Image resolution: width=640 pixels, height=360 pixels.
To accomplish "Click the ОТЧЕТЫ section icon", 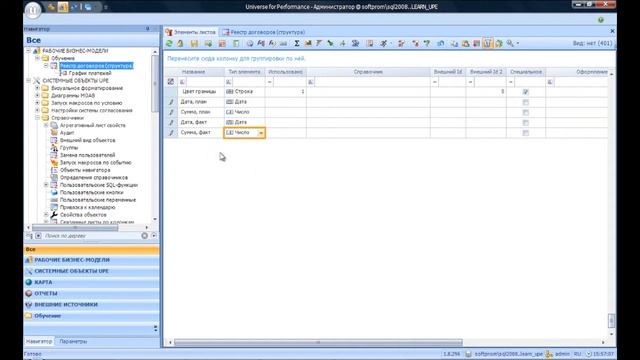I will click(x=29, y=293).
